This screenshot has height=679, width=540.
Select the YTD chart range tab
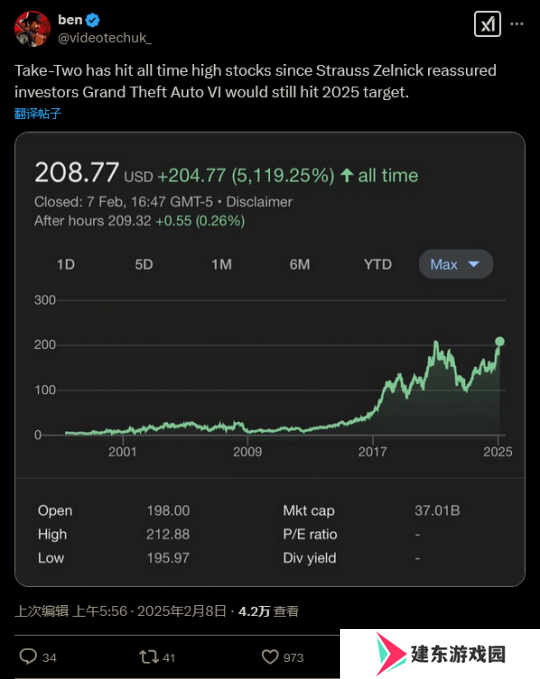coord(378,264)
